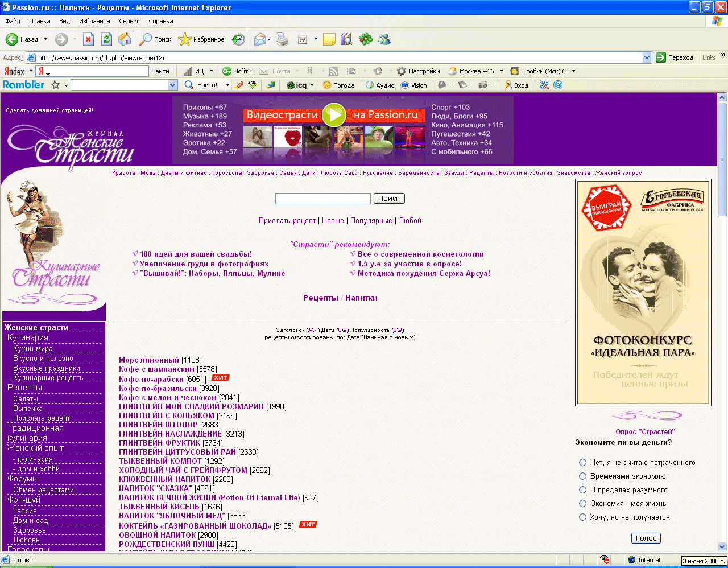The width and height of the screenshot is (728, 568).
Task: Click the Rambler bookmark star icon
Action: [x=55, y=85]
